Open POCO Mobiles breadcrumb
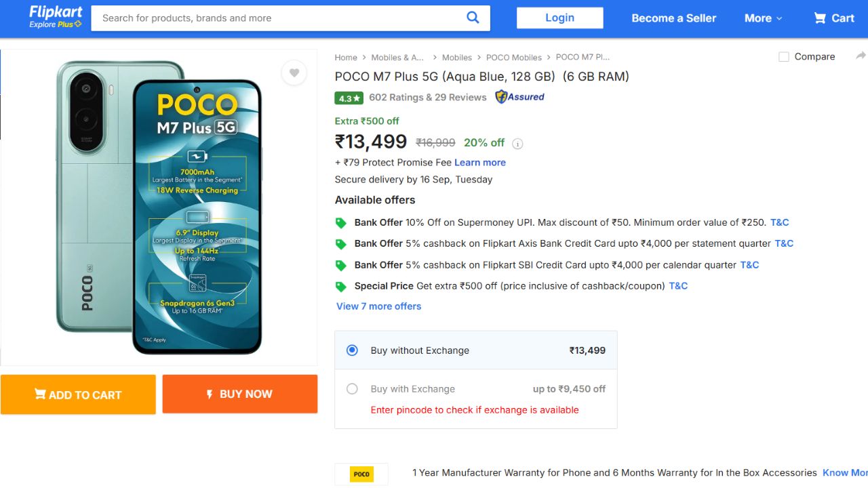 [514, 58]
